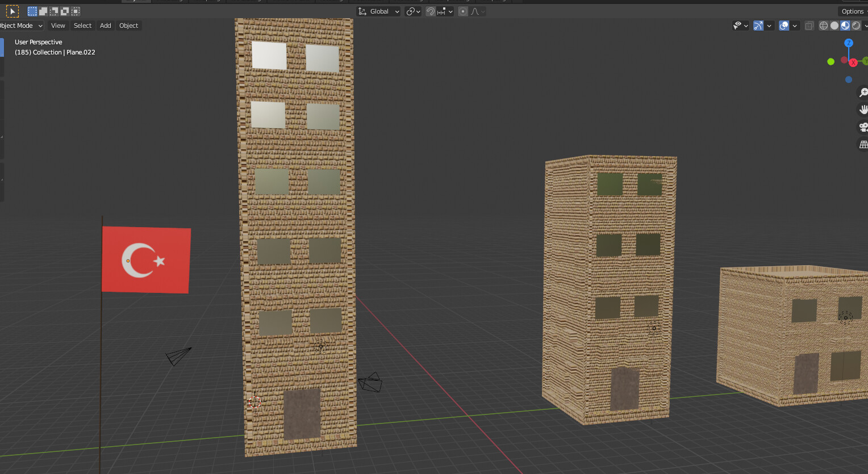The width and height of the screenshot is (868, 474).
Task: Enable snapping with the magnet icon
Action: point(431,11)
